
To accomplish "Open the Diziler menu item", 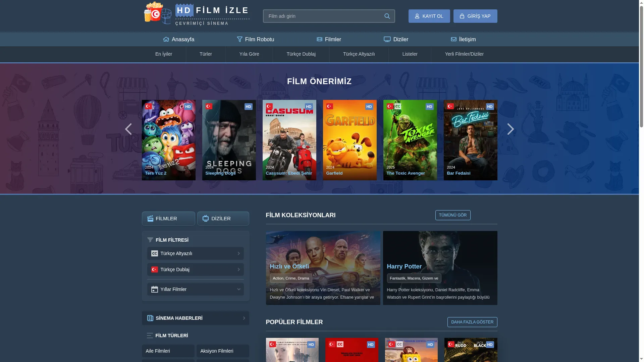I will coord(396,40).
